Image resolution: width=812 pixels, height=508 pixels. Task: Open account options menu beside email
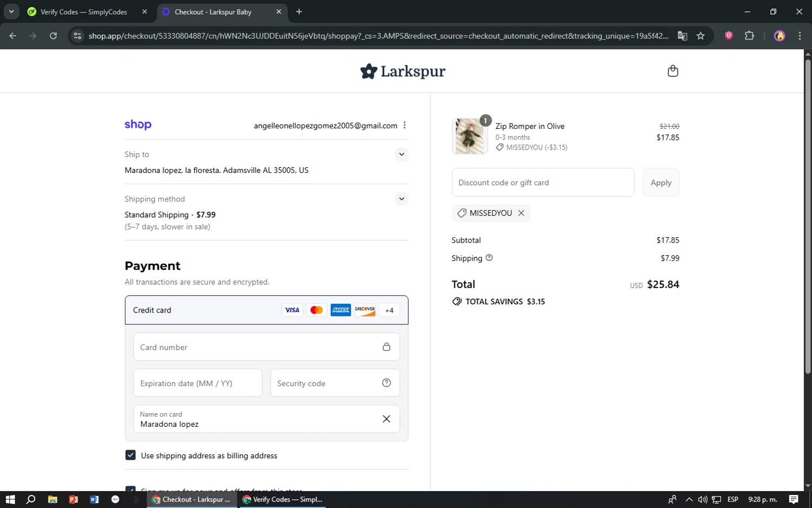point(404,125)
